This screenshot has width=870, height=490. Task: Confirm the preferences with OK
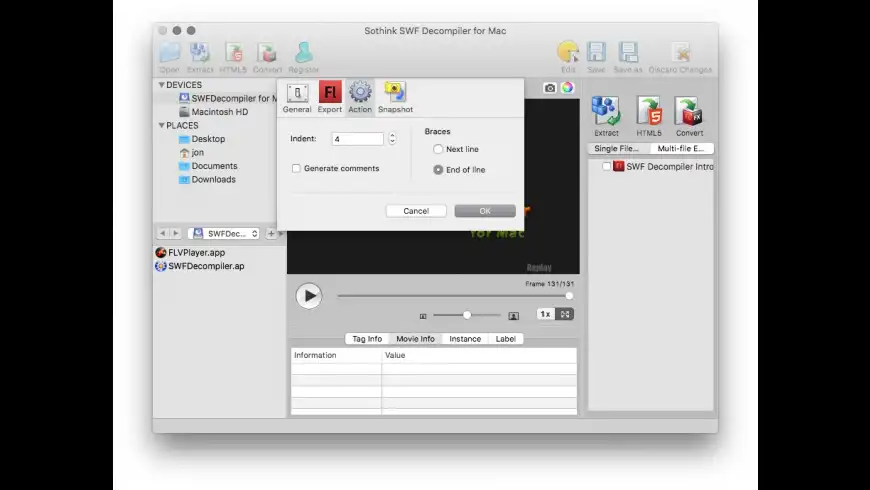point(485,211)
